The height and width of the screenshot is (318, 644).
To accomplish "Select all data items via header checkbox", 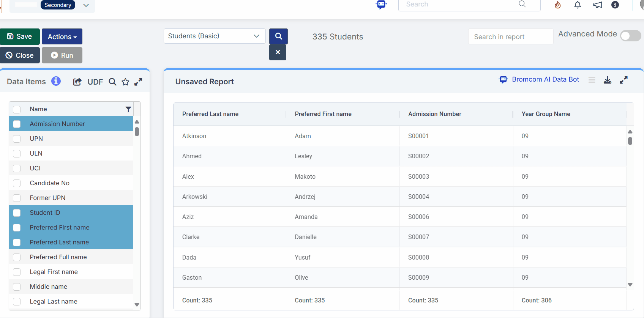I will tap(17, 110).
